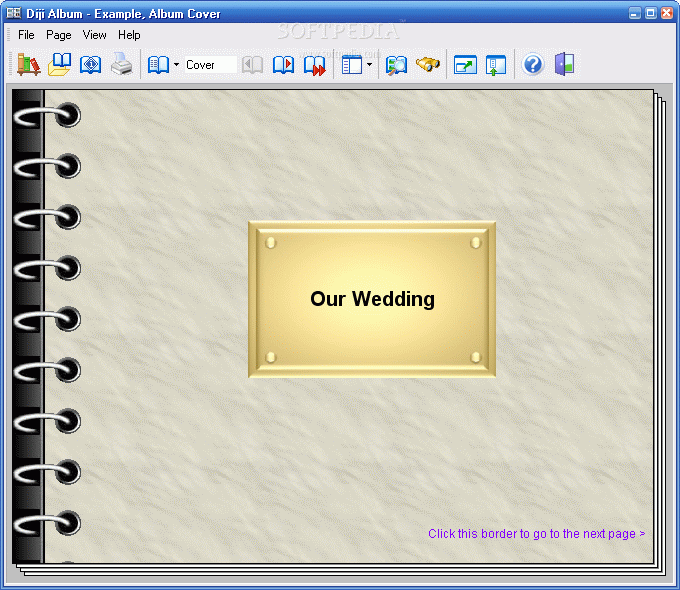Go to next page with single red arrow
This screenshot has width=680, height=590.
(283, 65)
